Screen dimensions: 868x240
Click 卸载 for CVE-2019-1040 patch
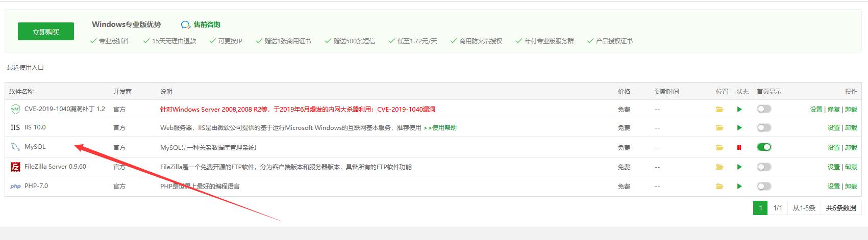pos(851,109)
